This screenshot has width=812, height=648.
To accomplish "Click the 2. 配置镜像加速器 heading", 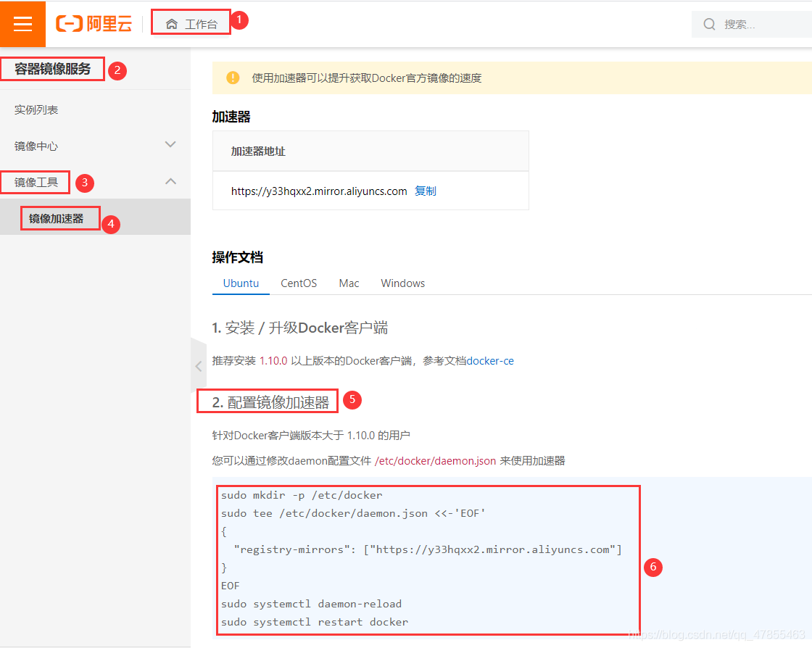I will click(x=270, y=402).
